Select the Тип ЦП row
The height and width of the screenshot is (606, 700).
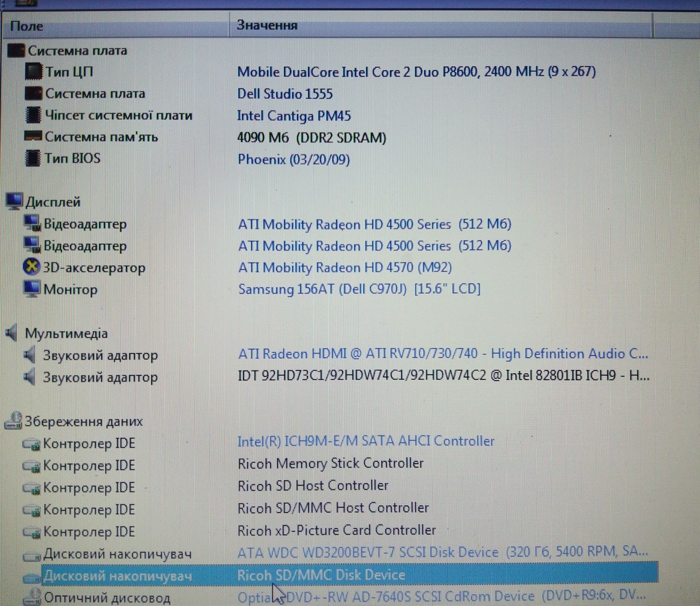coord(69,72)
